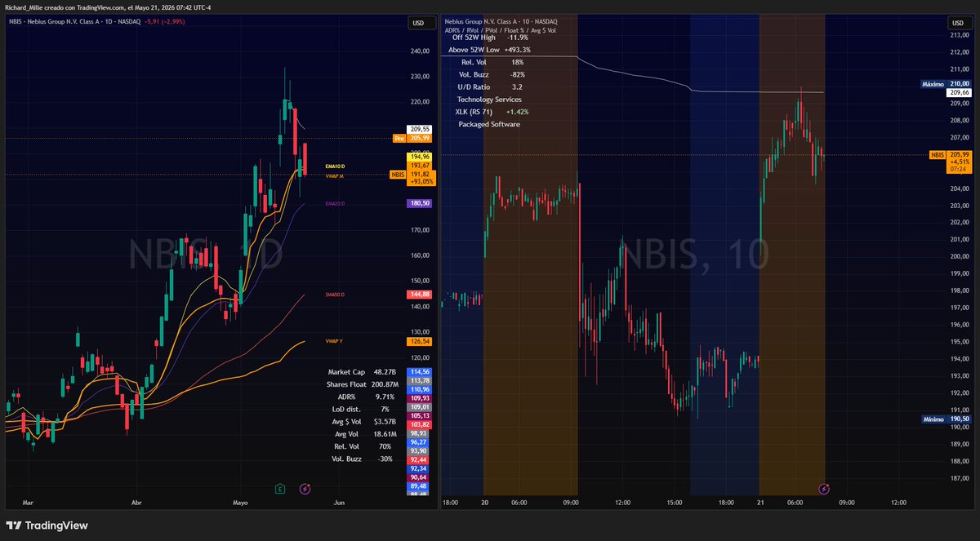Click the Avg $ Vol $3.57B row
980x541 pixels.
coord(363,422)
